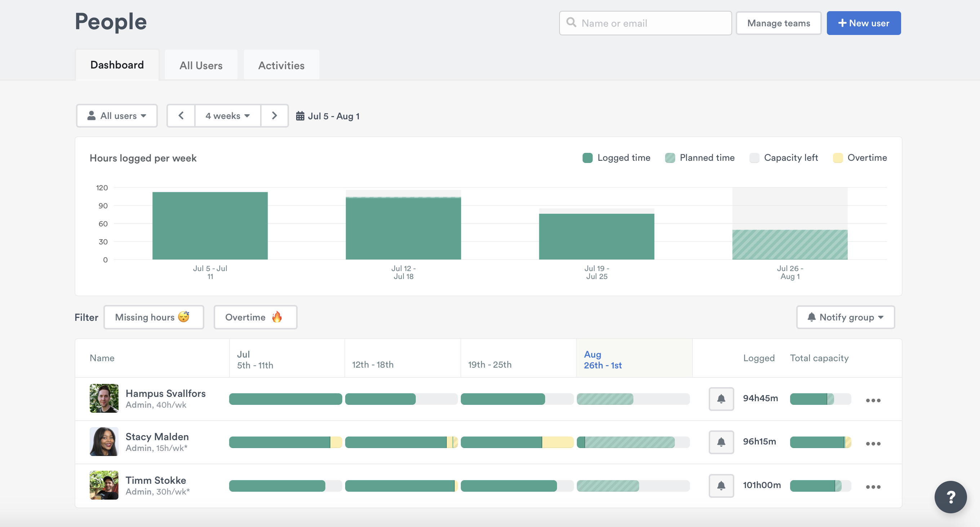Click Stacy Malden's total capacity bar
980x527 pixels.
pyautogui.click(x=820, y=442)
